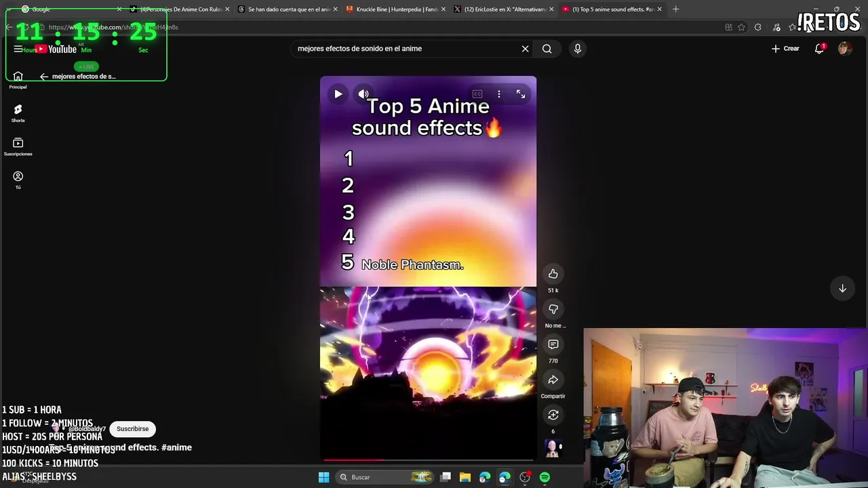
Task: Switch to Personajes De Anime Con Rulos tab
Action: (x=178, y=9)
